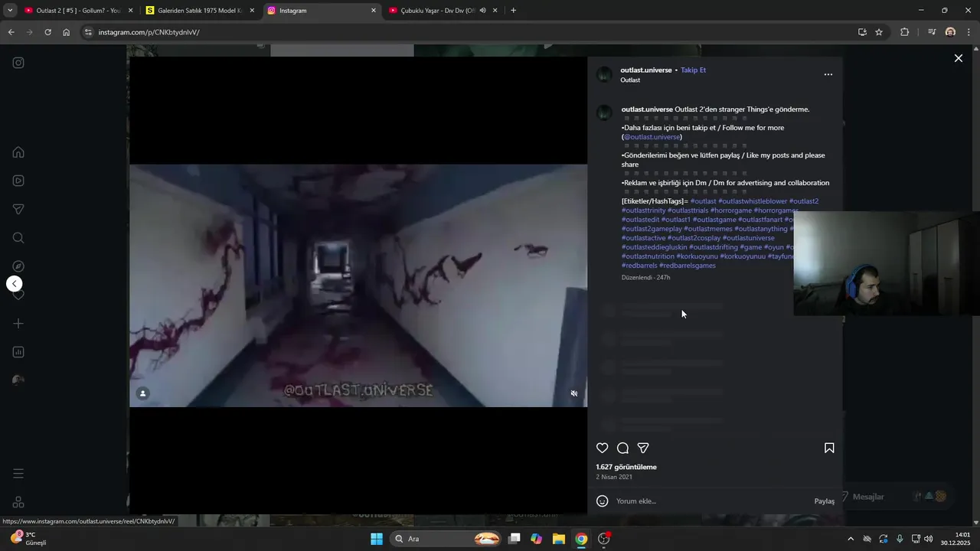
Task: Open #redbarrelsgames hashtag link
Action: click(688, 266)
